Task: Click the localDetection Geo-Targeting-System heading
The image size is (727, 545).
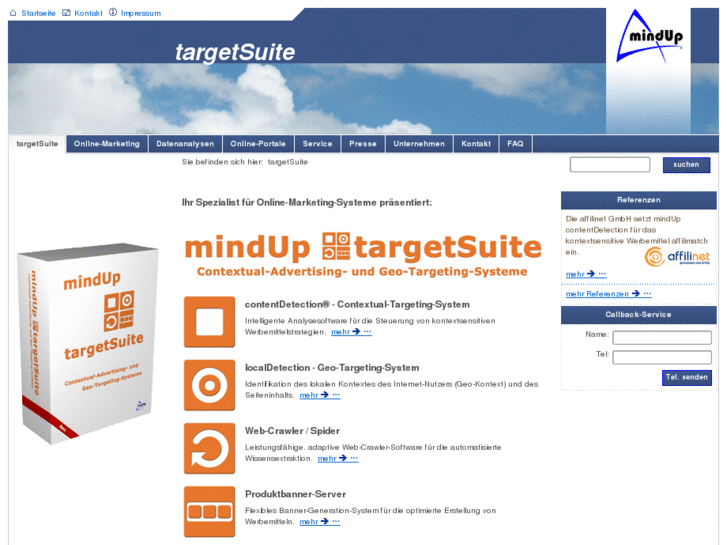Action: (x=332, y=368)
